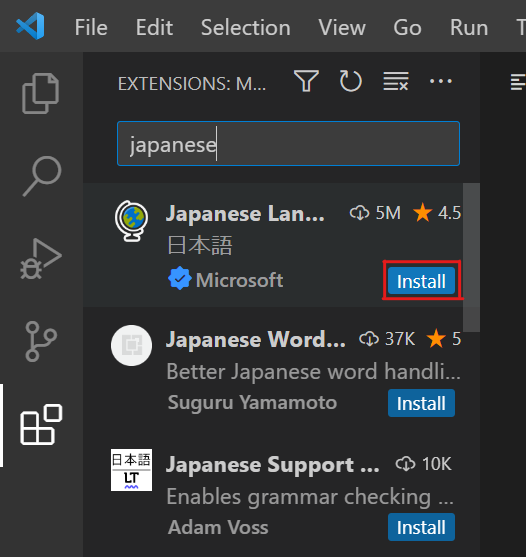Open the Go menu
526x557 pixels.
coord(407,27)
